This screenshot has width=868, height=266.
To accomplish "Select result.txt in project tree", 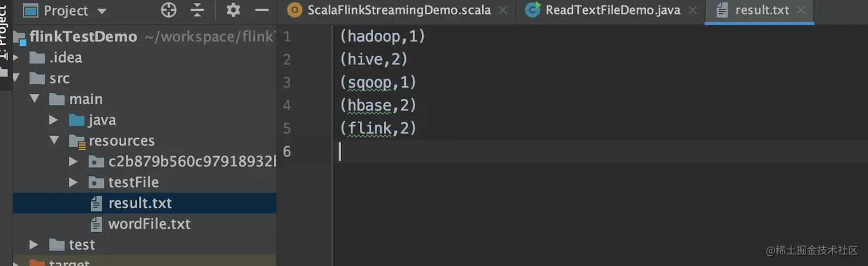I will point(145,203).
